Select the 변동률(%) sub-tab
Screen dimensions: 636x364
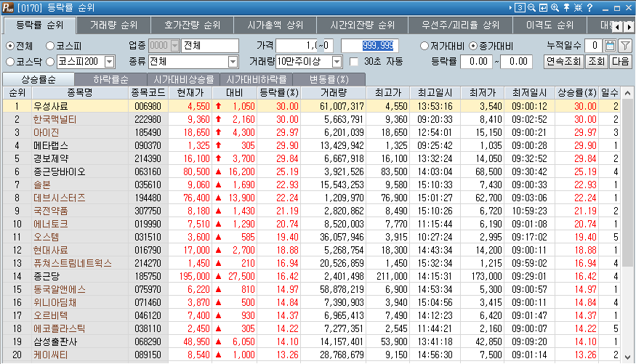pyautogui.click(x=329, y=79)
